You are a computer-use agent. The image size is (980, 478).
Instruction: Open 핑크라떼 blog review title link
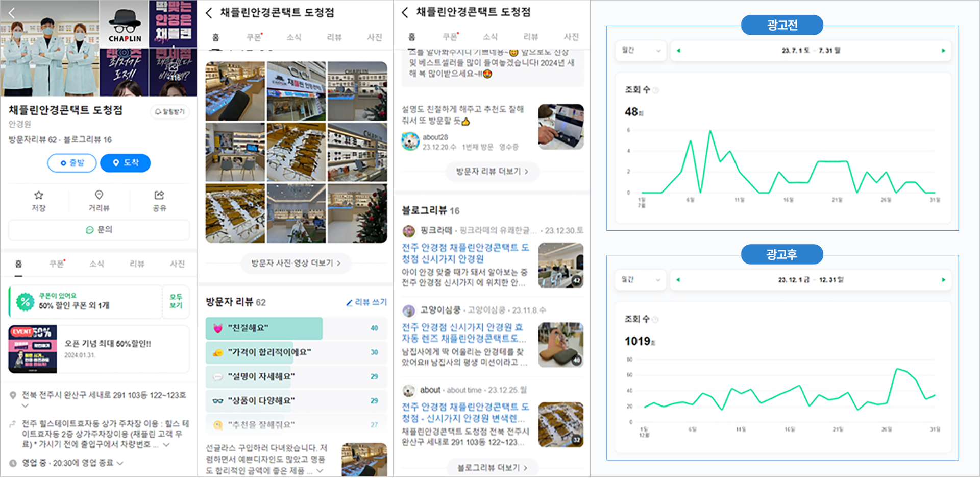click(465, 253)
